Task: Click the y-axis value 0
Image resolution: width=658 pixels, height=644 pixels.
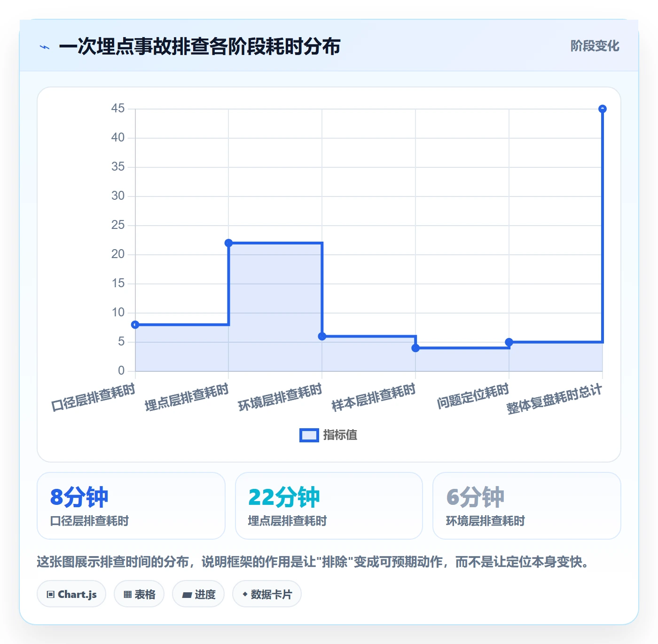Action: pos(121,371)
